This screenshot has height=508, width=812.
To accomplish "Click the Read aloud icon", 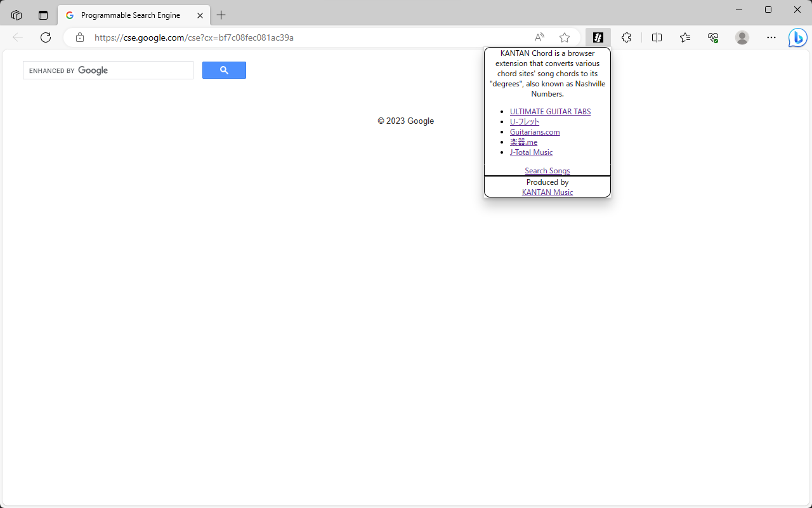I will pyautogui.click(x=539, y=37).
